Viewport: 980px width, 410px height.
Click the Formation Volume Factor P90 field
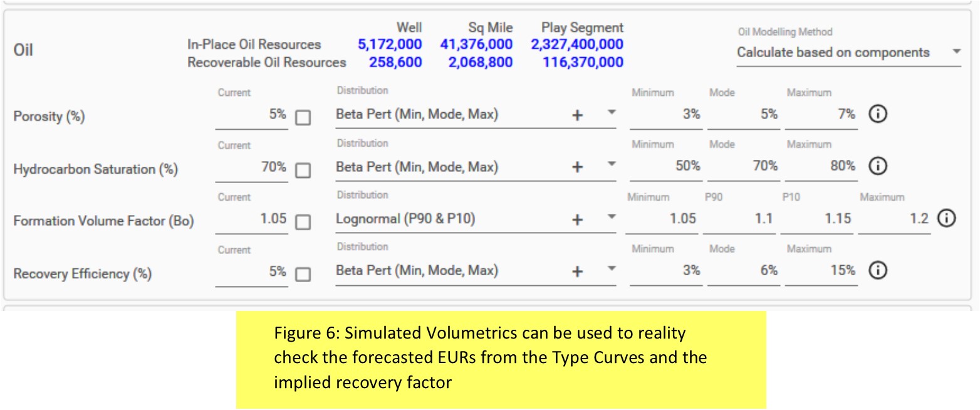pyautogui.click(x=738, y=219)
